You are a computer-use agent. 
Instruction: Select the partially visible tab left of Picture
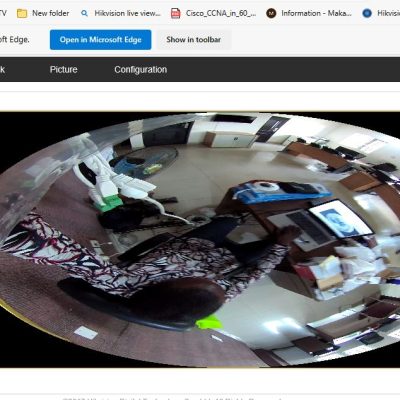click(x=2, y=69)
